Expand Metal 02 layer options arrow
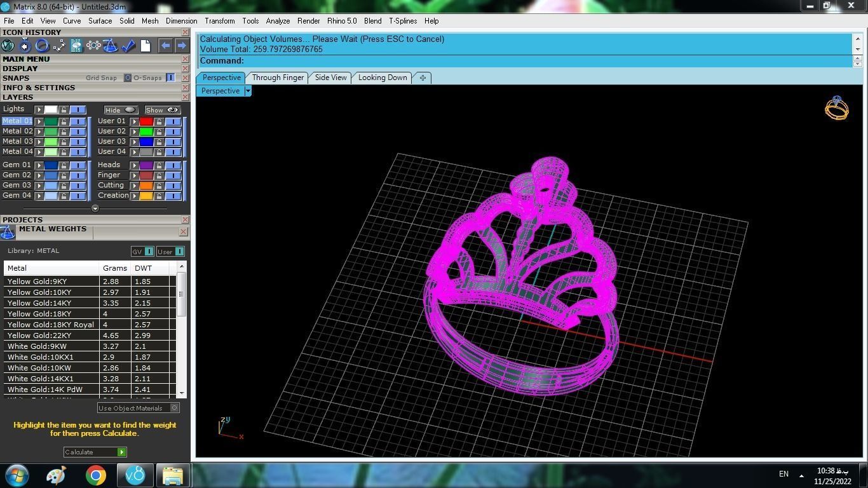Viewport: 868px width, 488px height. (39, 132)
